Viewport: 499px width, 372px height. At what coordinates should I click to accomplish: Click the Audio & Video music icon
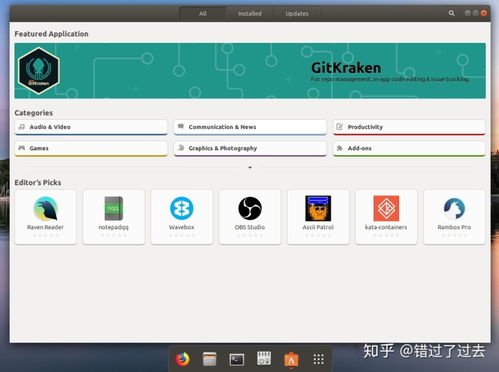click(22, 127)
